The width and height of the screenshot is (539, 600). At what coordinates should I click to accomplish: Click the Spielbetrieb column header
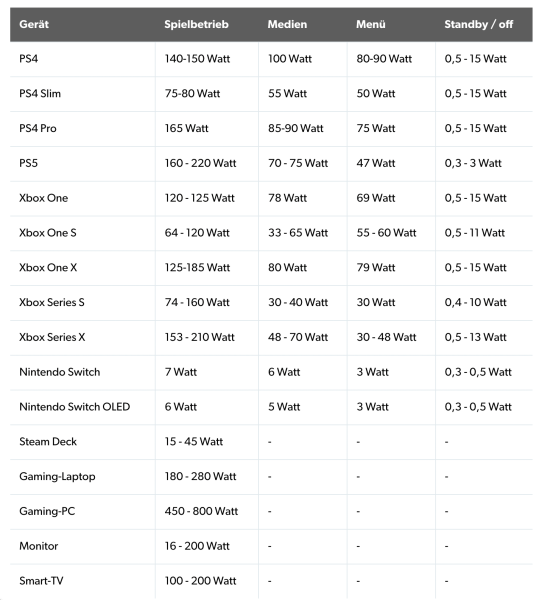[x=196, y=24]
